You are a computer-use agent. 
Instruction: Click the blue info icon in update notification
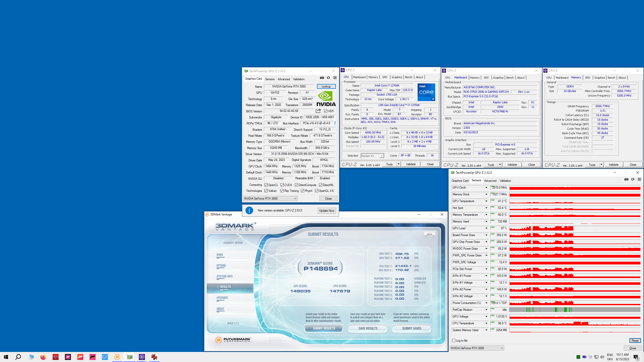pos(249,210)
